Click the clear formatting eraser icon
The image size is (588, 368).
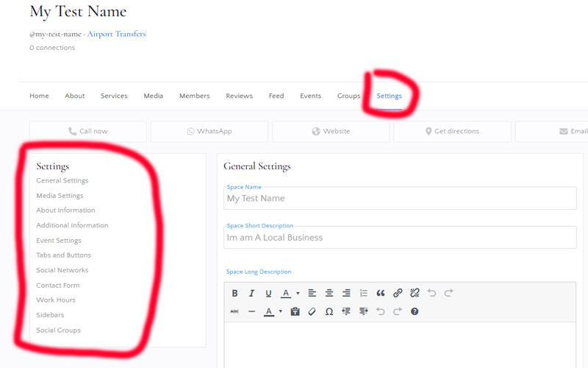(x=312, y=311)
